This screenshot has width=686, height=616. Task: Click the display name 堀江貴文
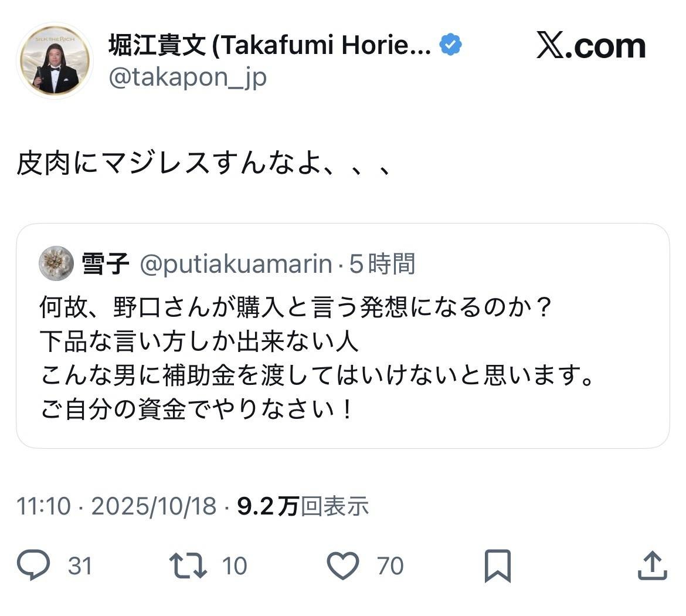point(157,46)
